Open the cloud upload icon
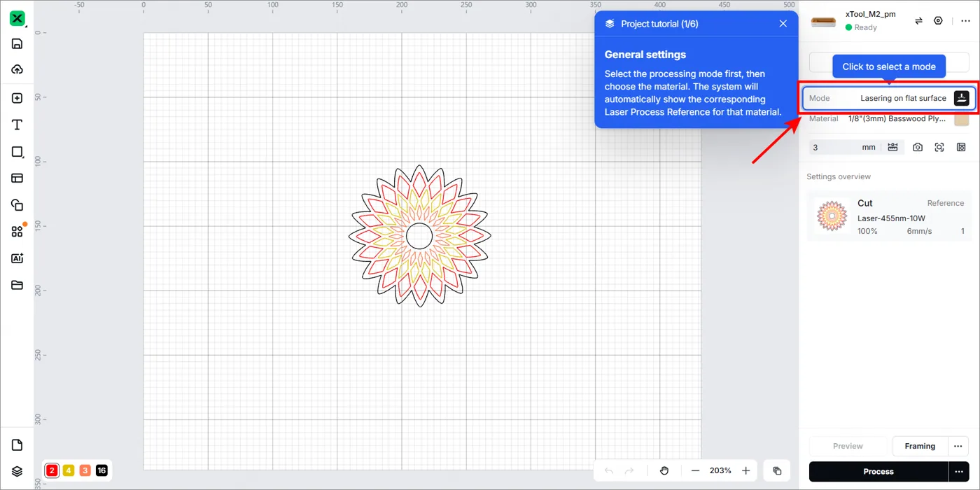Image resolution: width=980 pixels, height=490 pixels. [x=17, y=69]
